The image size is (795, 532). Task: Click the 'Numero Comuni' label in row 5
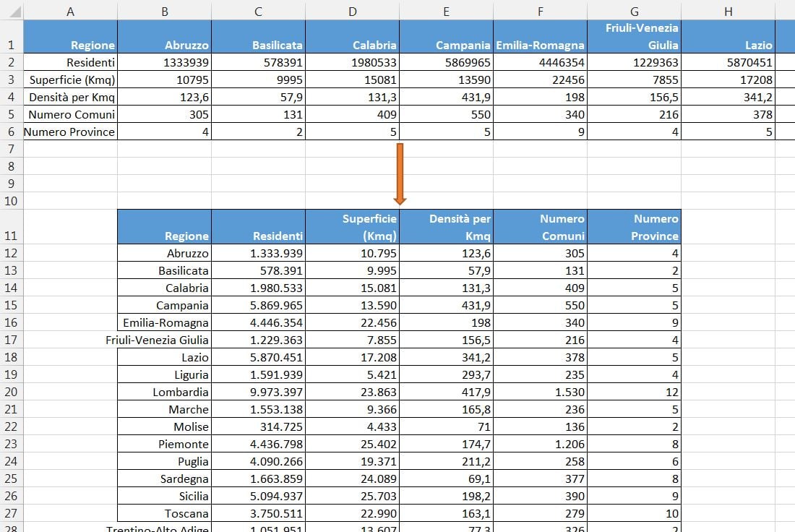71,114
